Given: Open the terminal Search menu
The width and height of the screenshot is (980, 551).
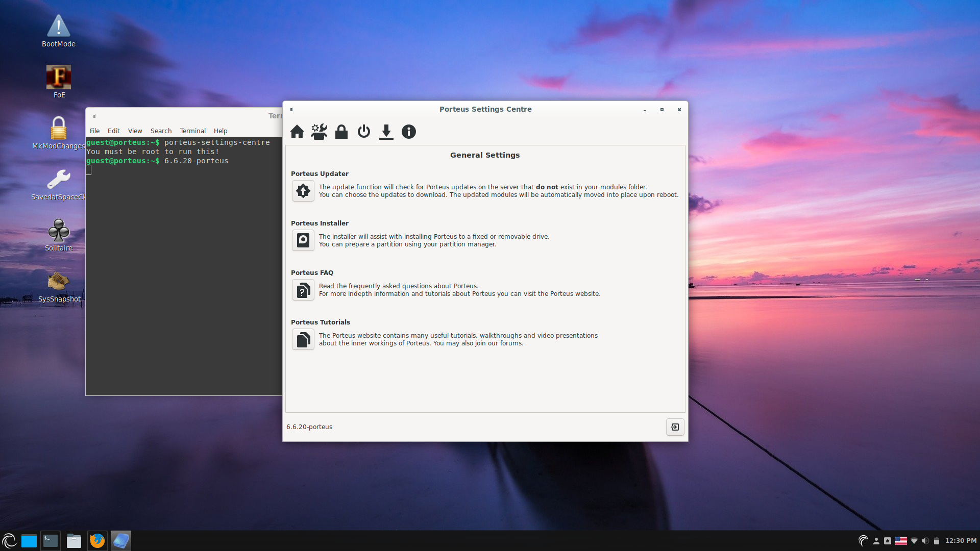Looking at the screenshot, I should click(161, 131).
